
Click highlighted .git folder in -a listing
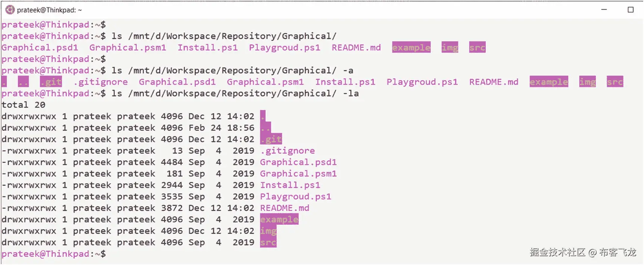click(x=51, y=82)
